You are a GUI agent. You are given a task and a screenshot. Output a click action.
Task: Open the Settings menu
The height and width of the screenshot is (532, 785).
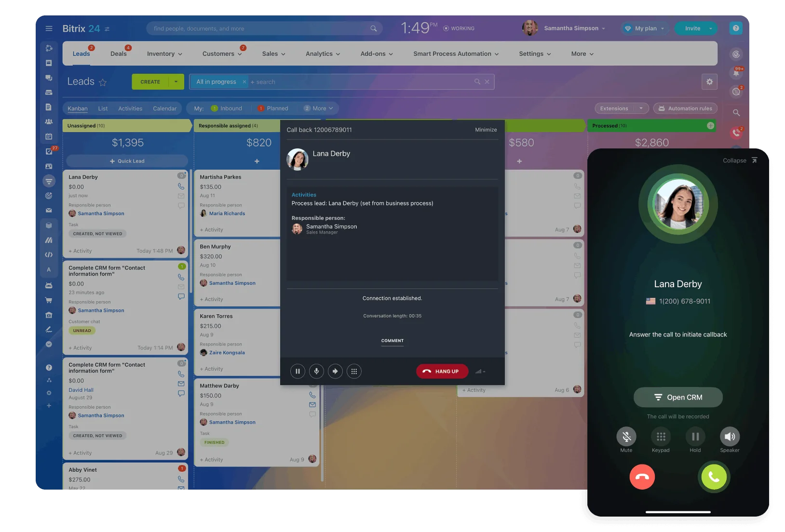535,54
